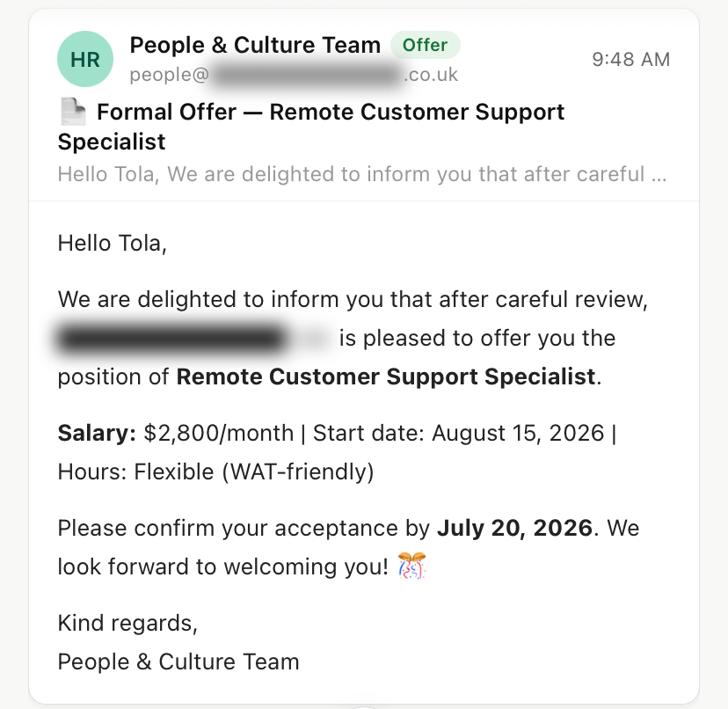Click the Hours: Flexible (WAT-friendly) line
Image resolution: width=728 pixels, height=709 pixels.
tap(215, 471)
